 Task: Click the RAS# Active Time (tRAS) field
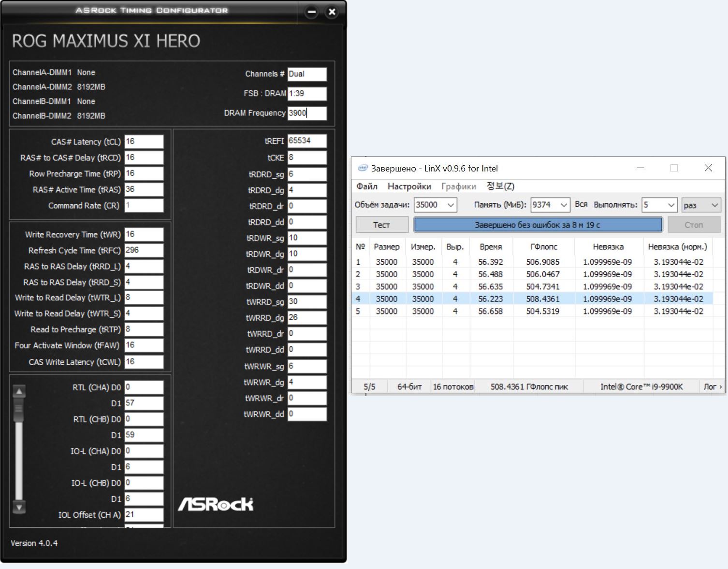144,189
